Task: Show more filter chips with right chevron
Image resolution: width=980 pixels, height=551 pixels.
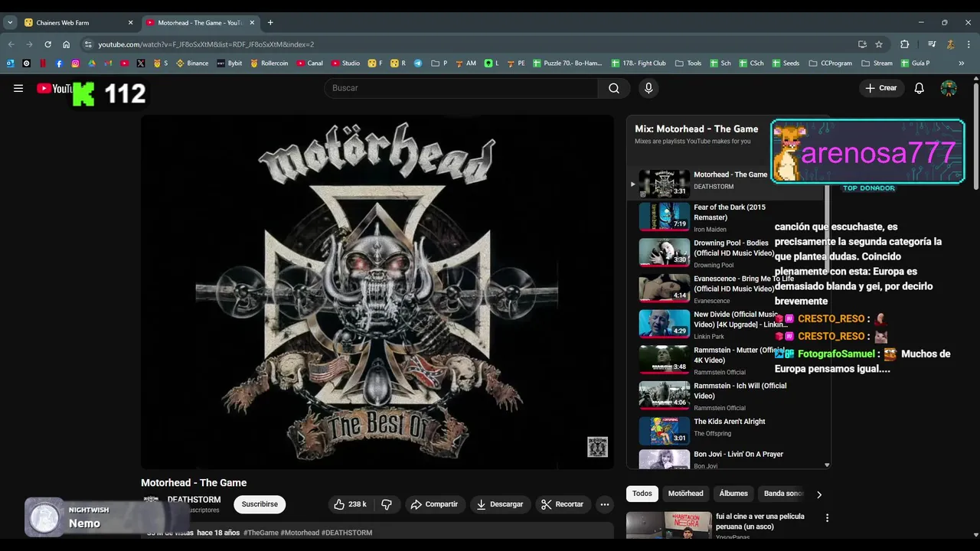Action: [x=819, y=494]
